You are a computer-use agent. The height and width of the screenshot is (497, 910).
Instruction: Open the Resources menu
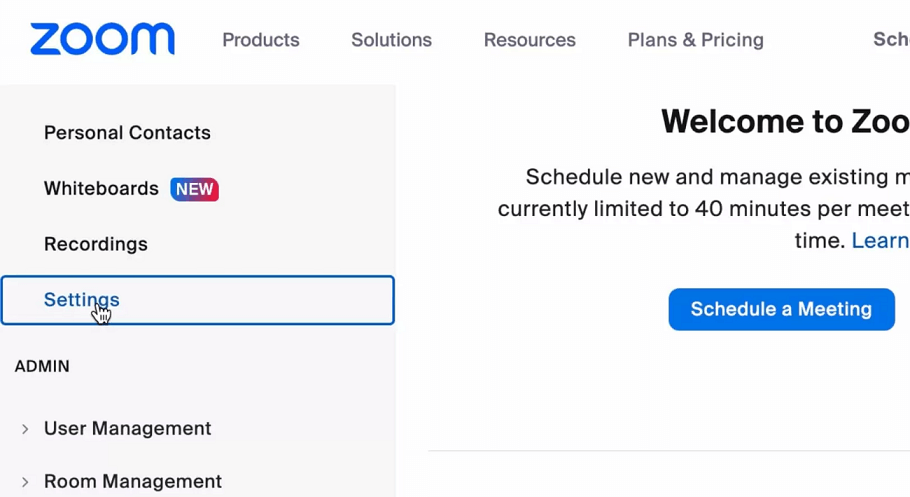tap(529, 40)
